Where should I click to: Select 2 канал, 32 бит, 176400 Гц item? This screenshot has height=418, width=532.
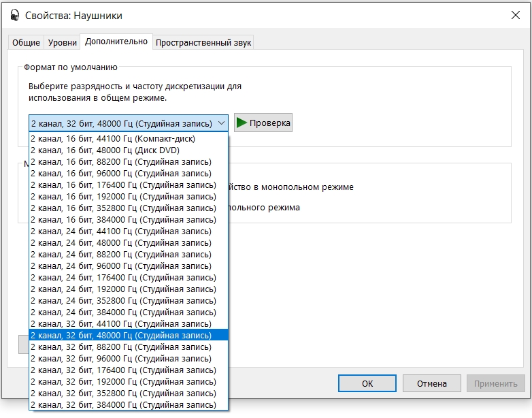coord(129,370)
